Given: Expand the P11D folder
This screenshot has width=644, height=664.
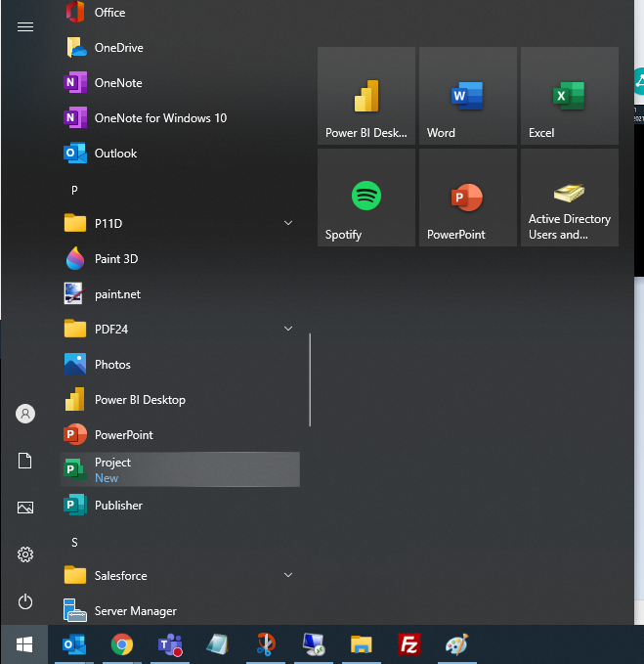Looking at the screenshot, I should (180, 223).
